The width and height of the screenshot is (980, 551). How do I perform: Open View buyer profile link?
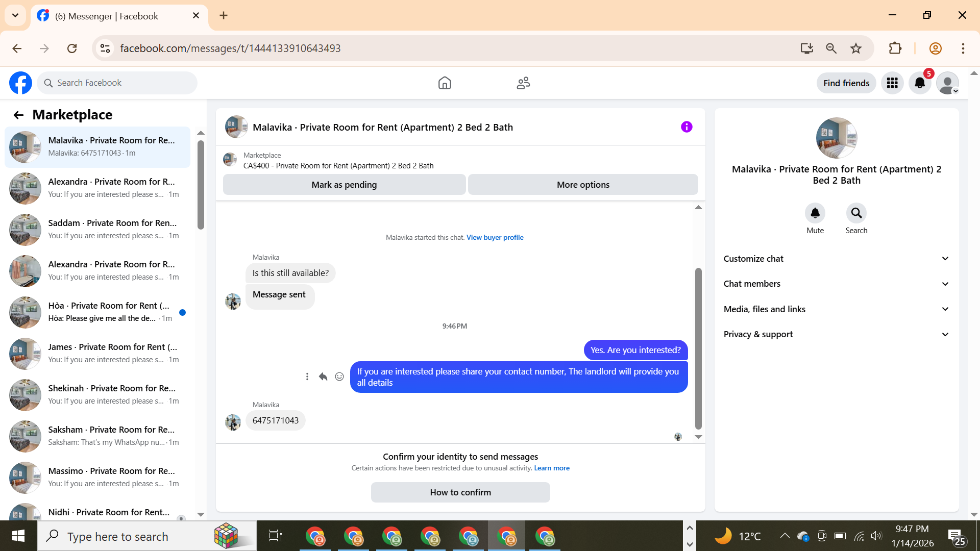pos(495,237)
